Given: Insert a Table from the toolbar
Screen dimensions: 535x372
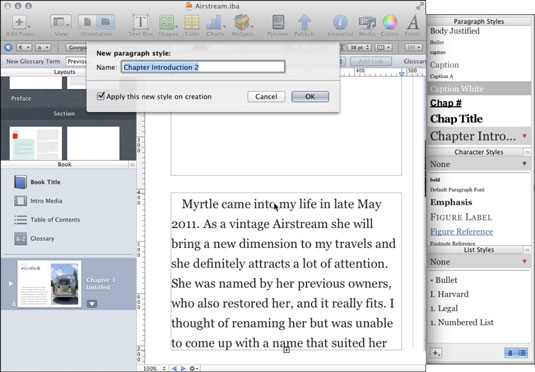Looking at the screenshot, I should tap(191, 22).
